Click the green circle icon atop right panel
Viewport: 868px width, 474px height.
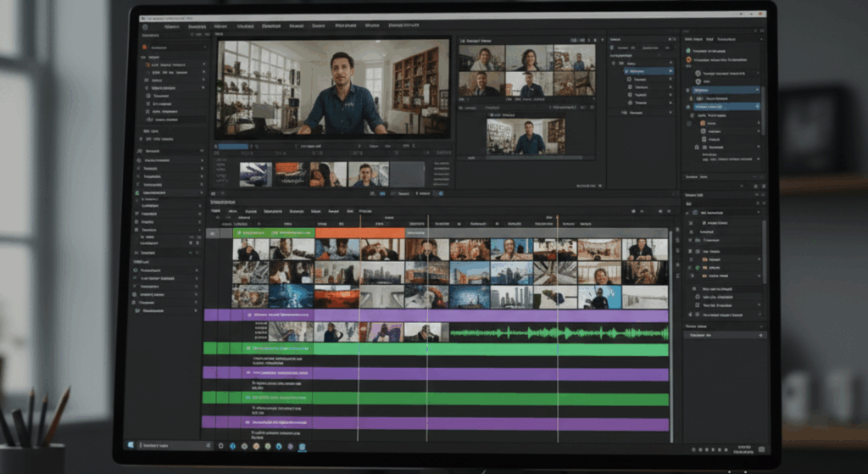click(x=687, y=51)
